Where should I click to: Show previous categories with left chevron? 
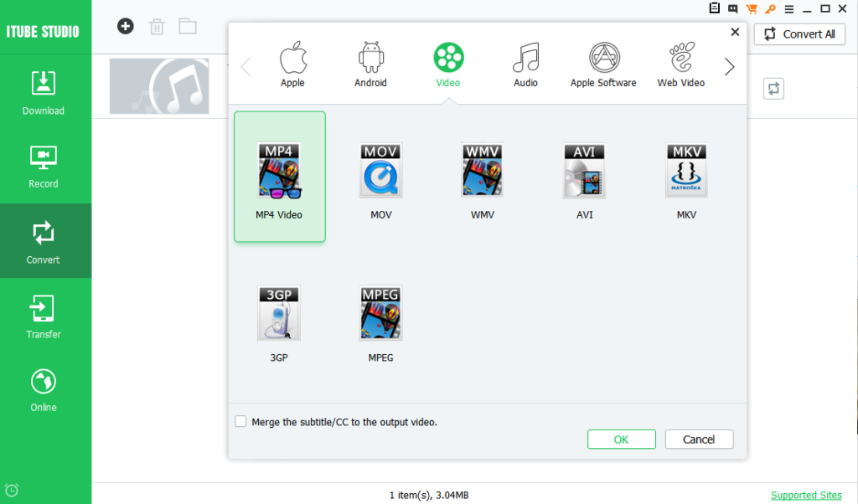(246, 67)
